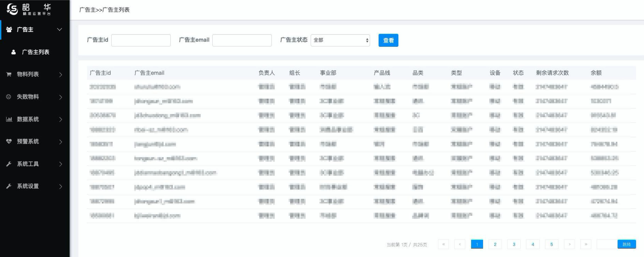This screenshot has height=257, width=644.
Task: Click the wrench icon beside 系统工具
Action: click(9, 164)
